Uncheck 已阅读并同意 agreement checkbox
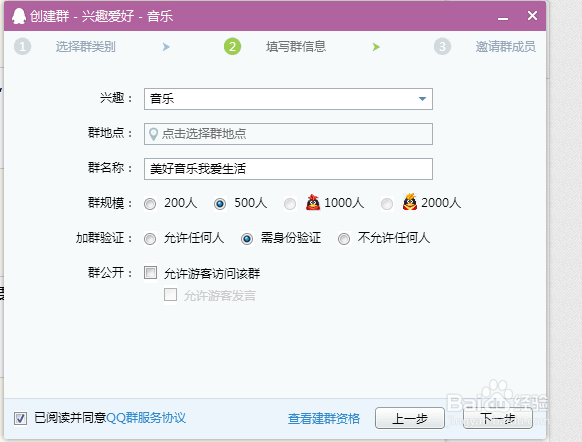Screen dimensions: 582x442 tap(20, 418)
